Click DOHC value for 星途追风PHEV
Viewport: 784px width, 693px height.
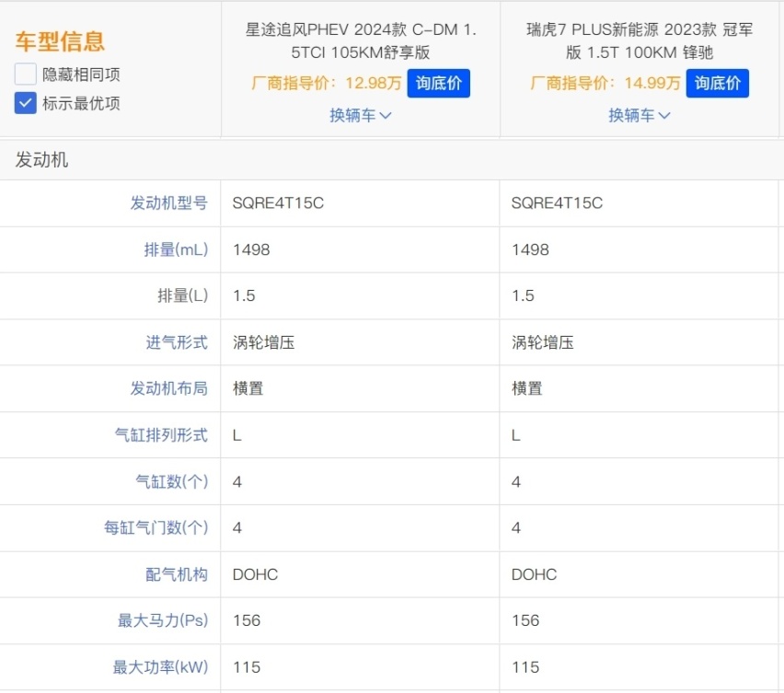pyautogui.click(x=255, y=574)
